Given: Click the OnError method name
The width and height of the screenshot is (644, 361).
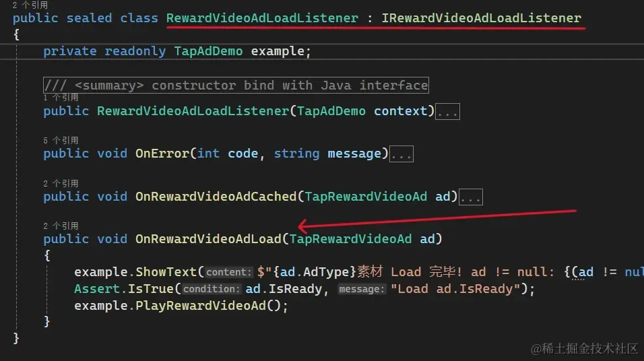Looking at the screenshot, I should [162, 154].
